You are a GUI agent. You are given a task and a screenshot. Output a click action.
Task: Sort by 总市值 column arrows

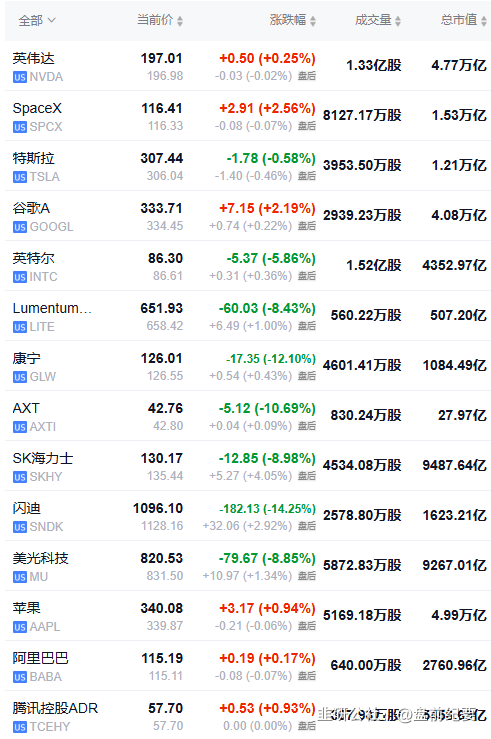(x=483, y=21)
